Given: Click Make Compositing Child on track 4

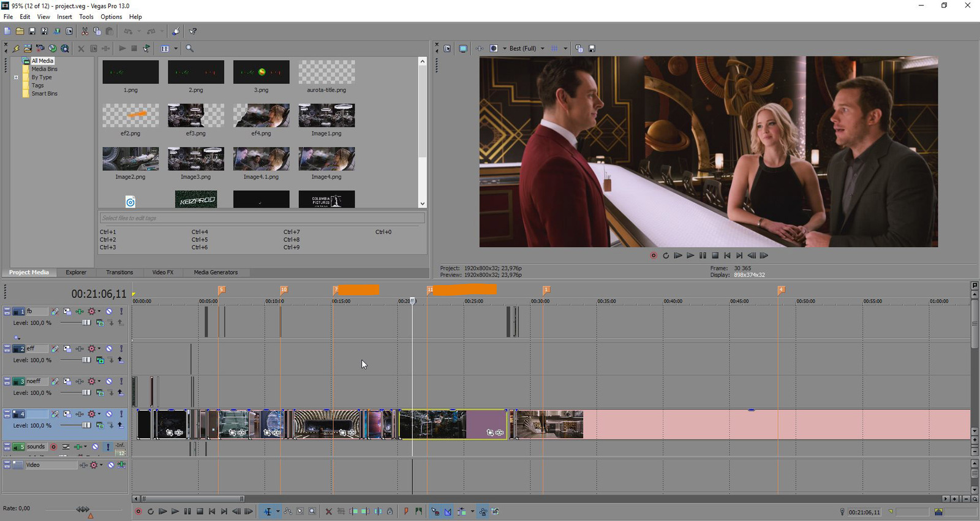Looking at the screenshot, I should pyautogui.click(x=120, y=425).
